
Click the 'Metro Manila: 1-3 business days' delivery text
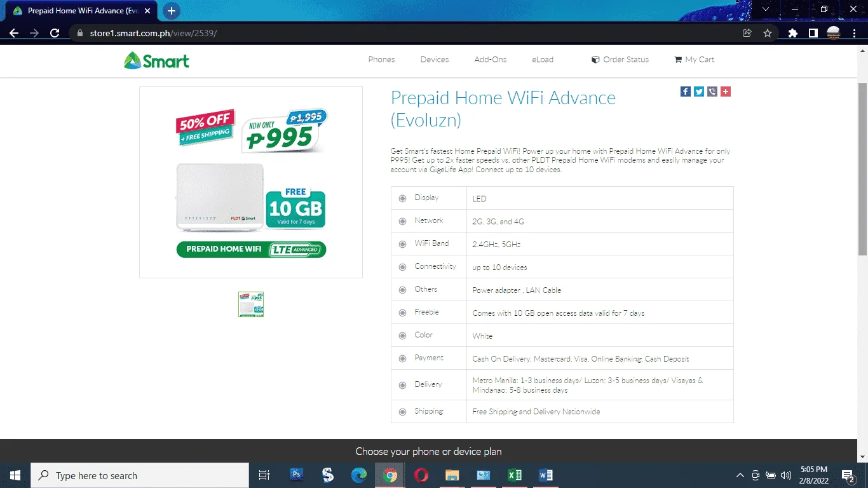(588, 385)
